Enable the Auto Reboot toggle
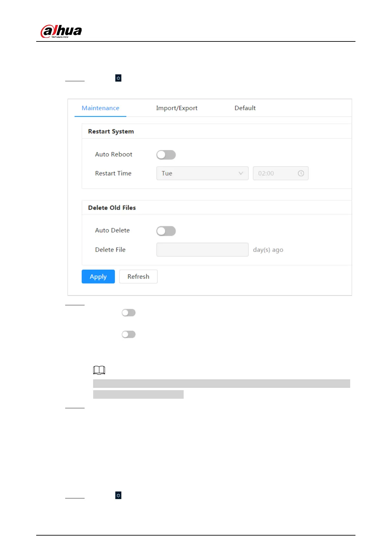Image resolution: width=392 pixels, height=554 pixels. (166, 155)
